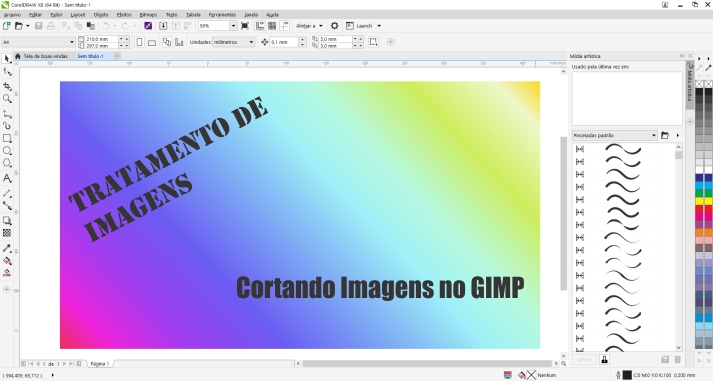Select the Transparency checkerboard tool
Image resolution: width=713 pixels, height=381 pixels.
click(7, 233)
